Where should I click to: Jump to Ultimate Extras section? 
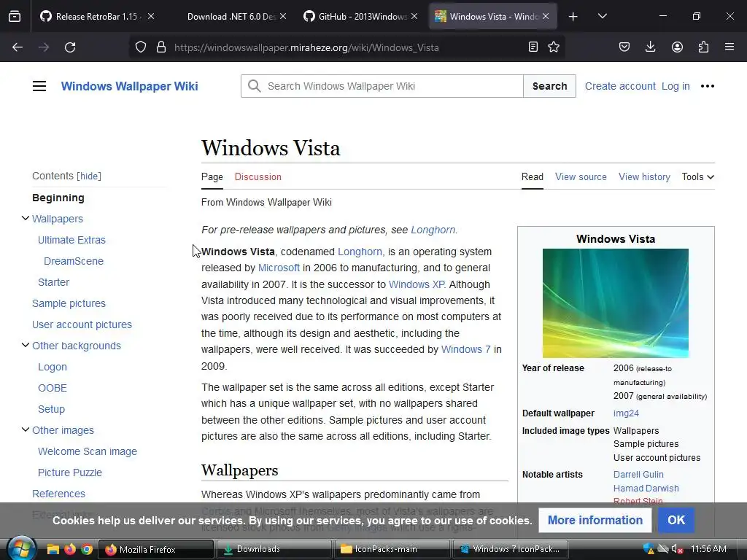72,240
